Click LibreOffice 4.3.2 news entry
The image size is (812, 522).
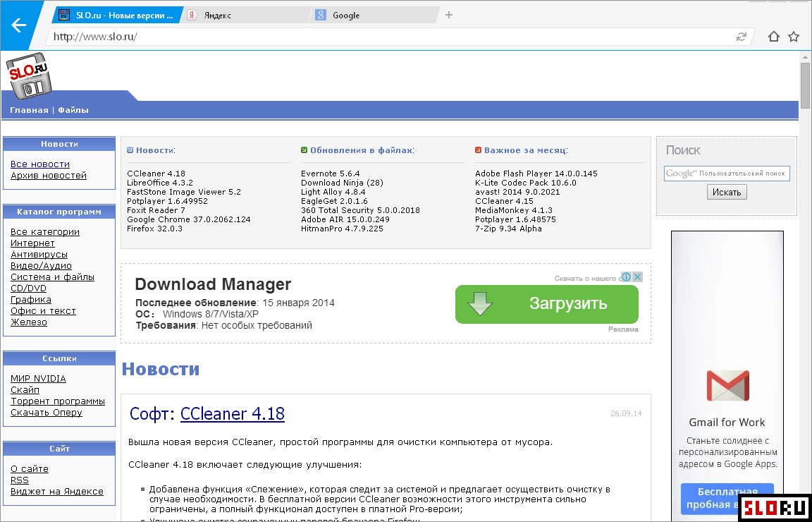click(x=160, y=183)
